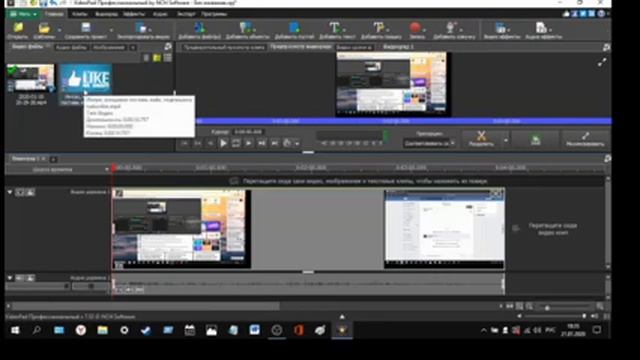
Task: Click the Split scissors button
Action: click(481, 139)
